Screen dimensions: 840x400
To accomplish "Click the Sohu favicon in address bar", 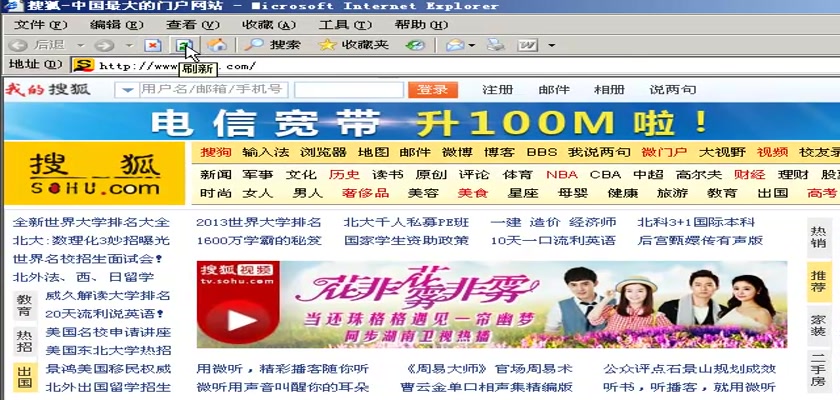I will click(x=83, y=66).
